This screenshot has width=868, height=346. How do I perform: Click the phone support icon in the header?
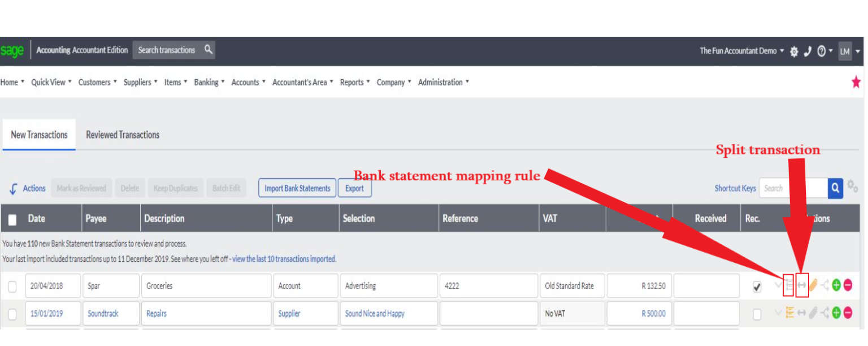[x=807, y=51]
